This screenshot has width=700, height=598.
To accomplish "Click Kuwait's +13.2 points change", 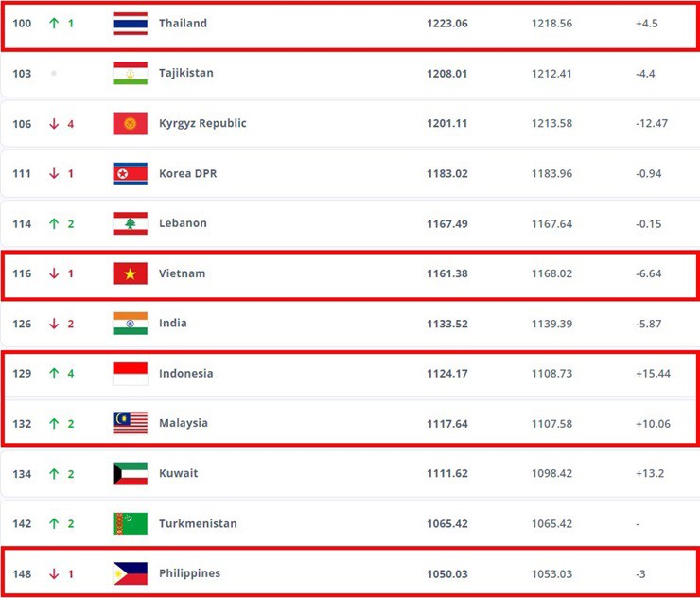I will tap(653, 473).
